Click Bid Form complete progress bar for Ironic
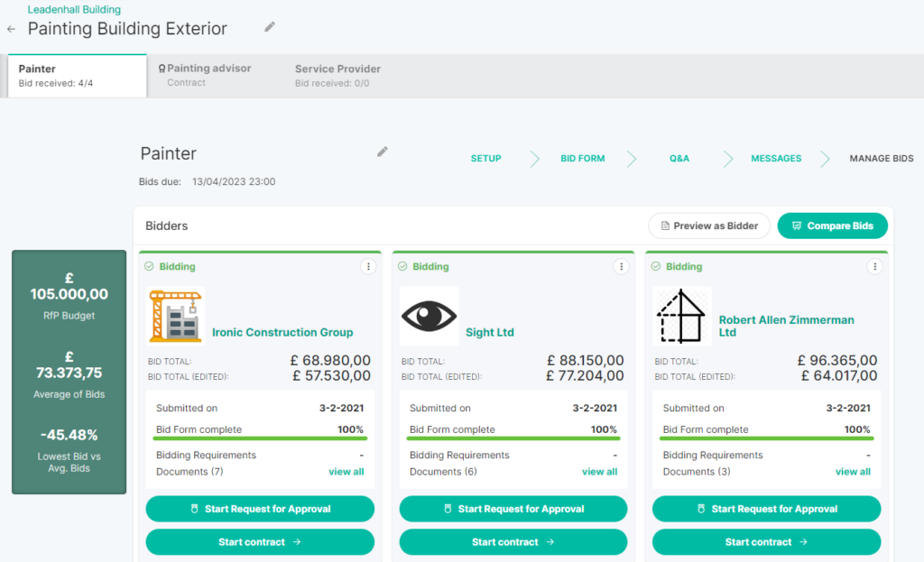 pos(260,438)
